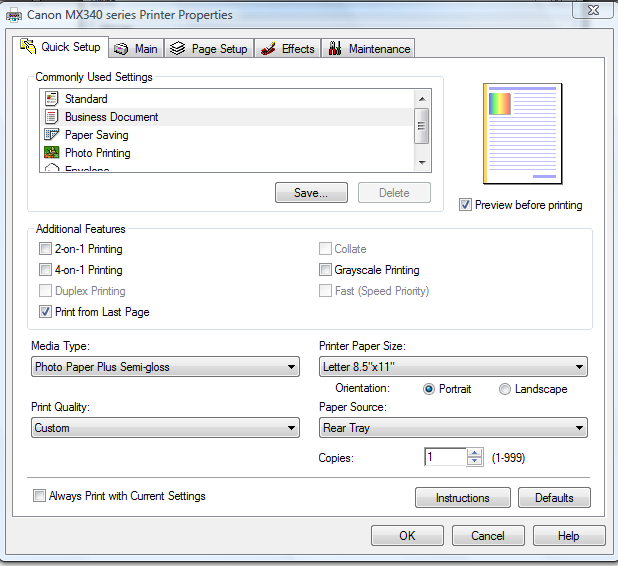Switch to the Quick Setup tab
Viewport: 618px width, 566px height.
click(x=60, y=47)
